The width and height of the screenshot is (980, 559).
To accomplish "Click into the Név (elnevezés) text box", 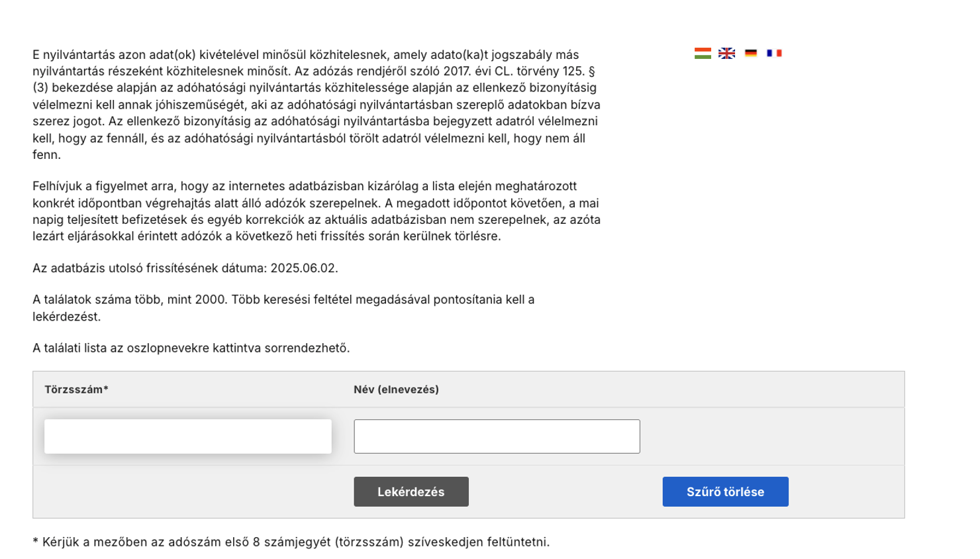I will pyautogui.click(x=497, y=436).
